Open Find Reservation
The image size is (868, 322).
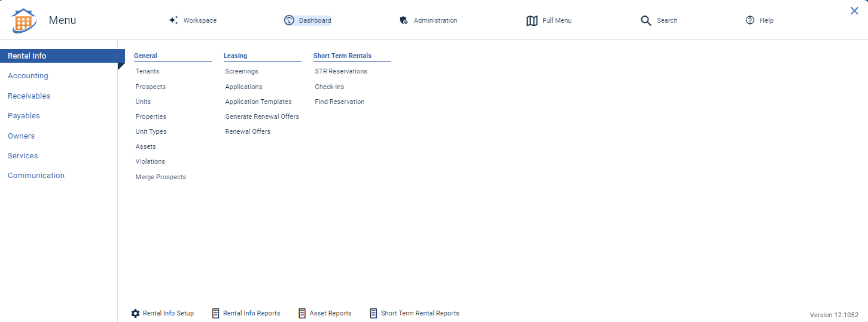pos(340,102)
